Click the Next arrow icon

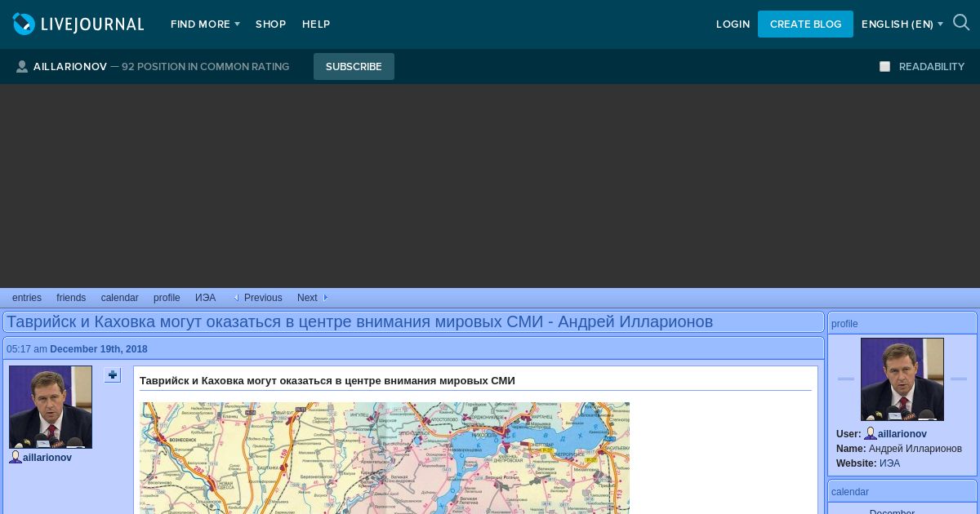pos(325,298)
